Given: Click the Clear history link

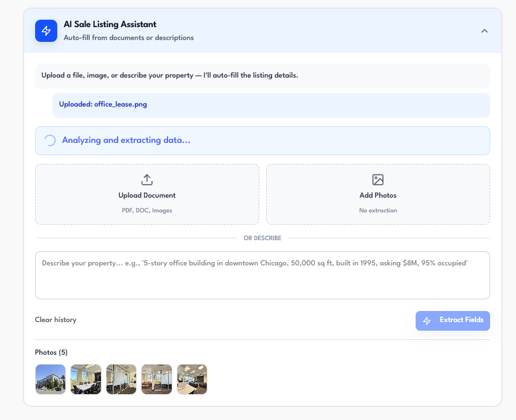Looking at the screenshot, I should pyautogui.click(x=55, y=320).
